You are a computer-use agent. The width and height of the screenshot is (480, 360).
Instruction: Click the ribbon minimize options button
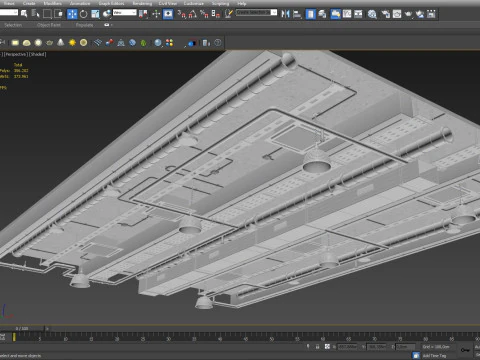pos(108,25)
